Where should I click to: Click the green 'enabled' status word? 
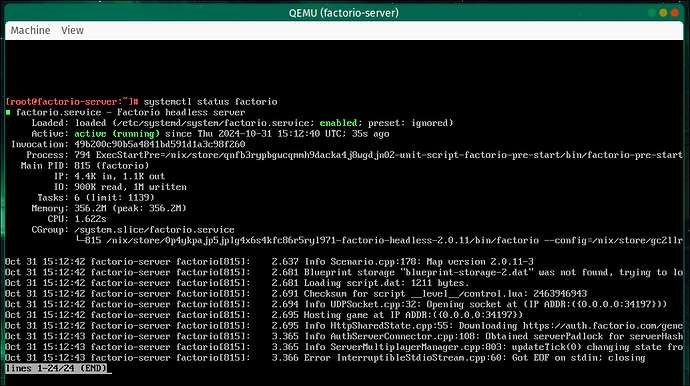pyautogui.click(x=338, y=123)
